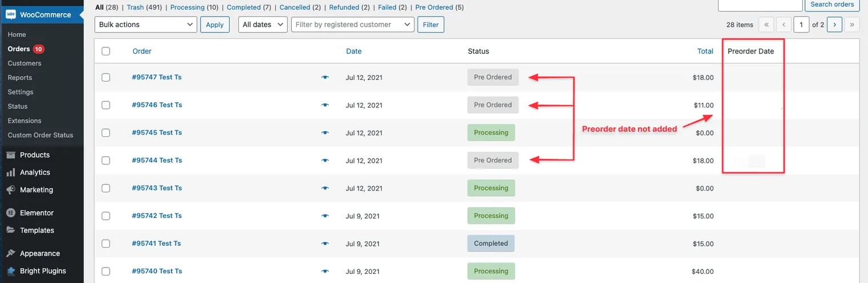Viewport: 868px width, 283px height.
Task: Open the Bulk actions dropdown
Action: point(146,25)
